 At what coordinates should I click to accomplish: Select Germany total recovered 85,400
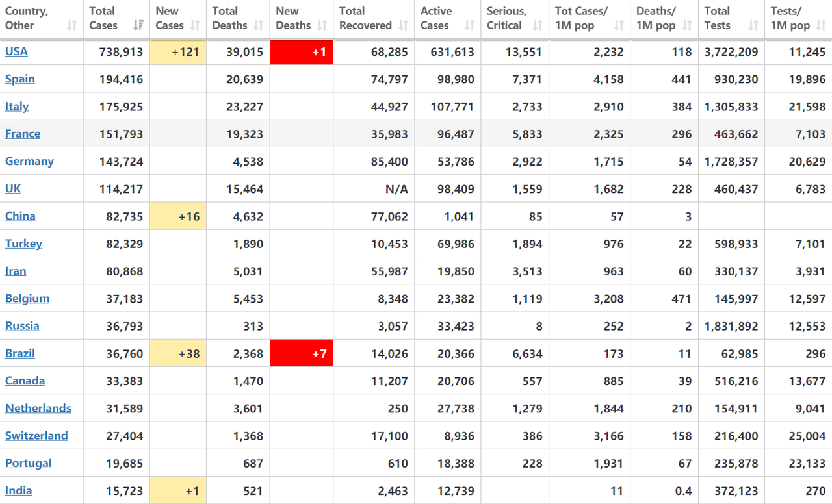389,162
